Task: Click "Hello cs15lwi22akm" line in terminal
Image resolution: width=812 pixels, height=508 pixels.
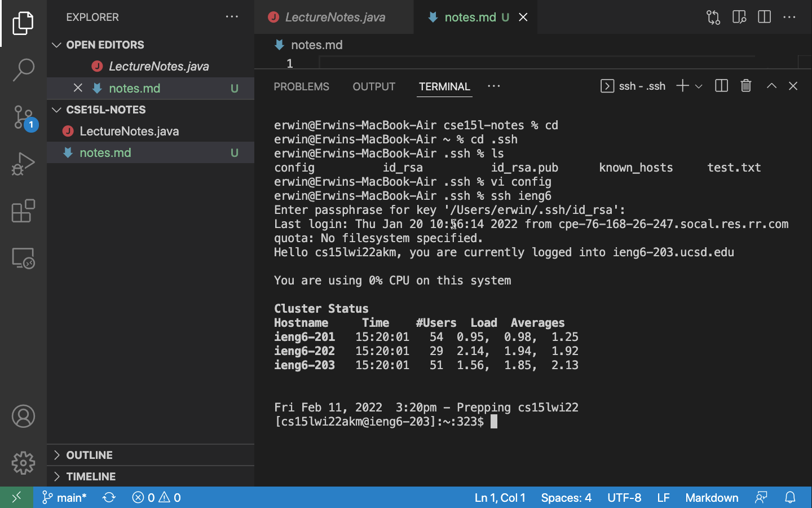Action: tap(504, 252)
